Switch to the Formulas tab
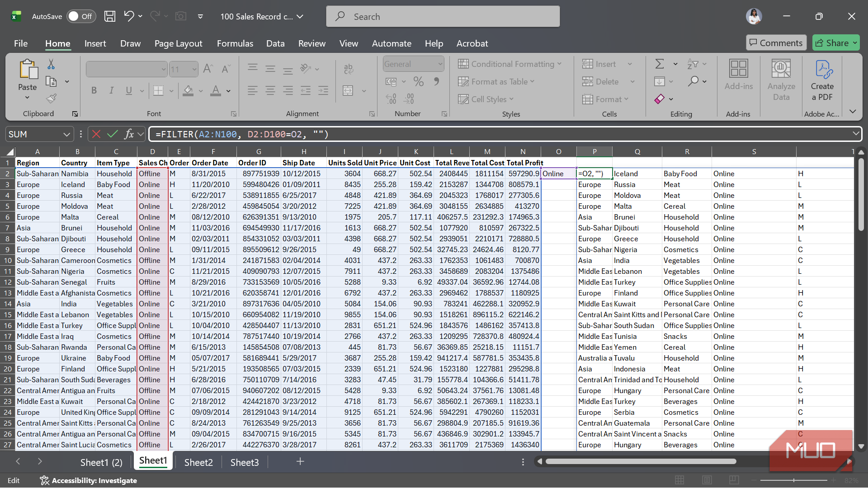This screenshot has width=868, height=488. tap(235, 43)
